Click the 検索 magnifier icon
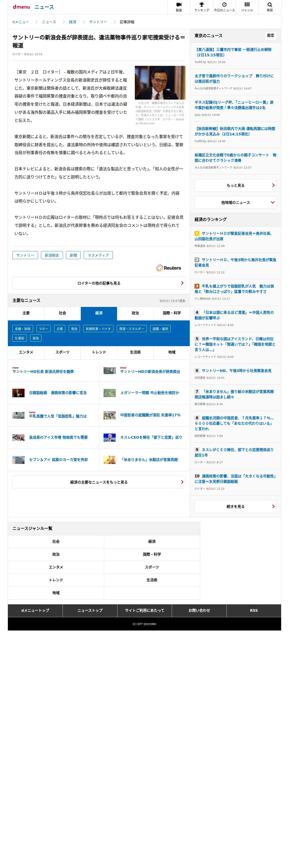289x868 pixels. [x=269, y=7]
